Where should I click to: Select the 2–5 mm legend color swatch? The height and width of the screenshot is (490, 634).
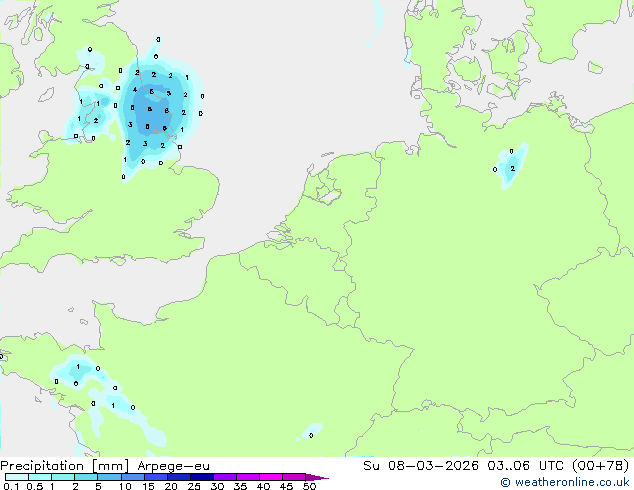pos(86,477)
